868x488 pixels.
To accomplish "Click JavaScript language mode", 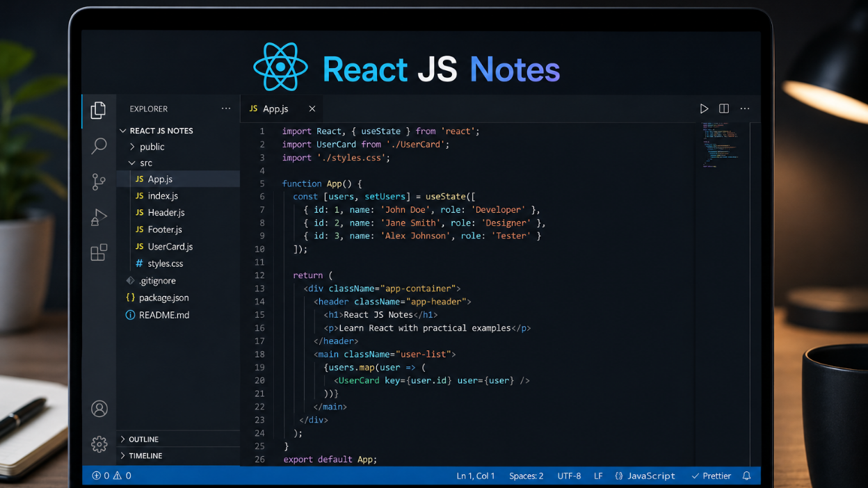I will click(x=651, y=476).
